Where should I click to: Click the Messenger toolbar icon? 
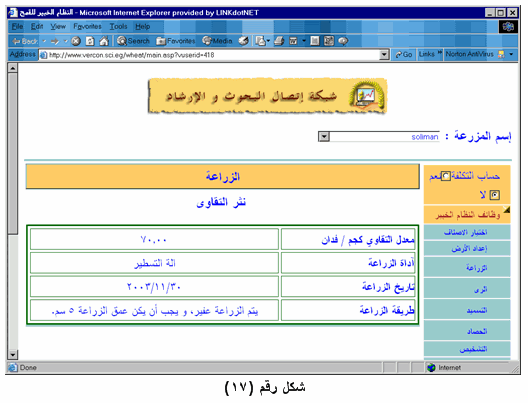[x=343, y=41]
